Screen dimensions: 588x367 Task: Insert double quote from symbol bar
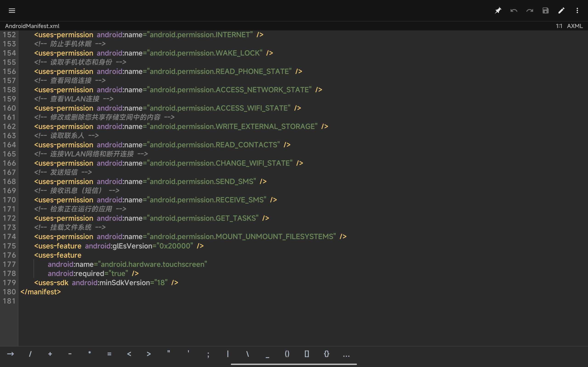(x=168, y=353)
